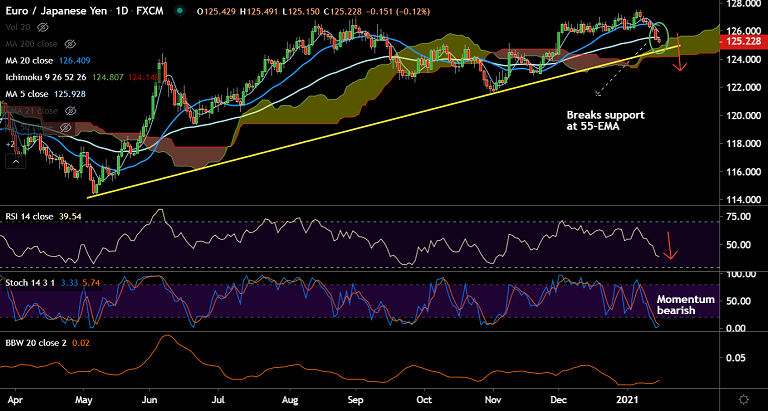Click the close value C125.228
The image size is (768, 411).
coord(342,12)
